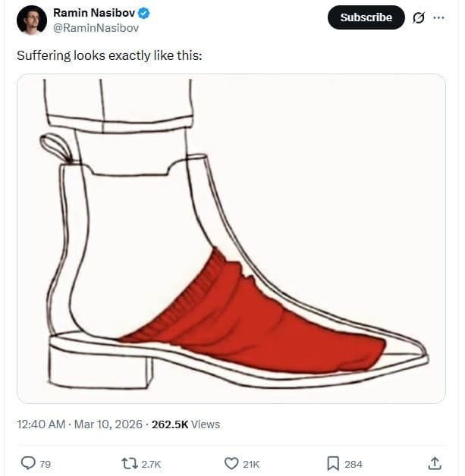Like the post with the heart icon
Image resolution: width=465 pixels, height=476 pixels.
coord(232,463)
